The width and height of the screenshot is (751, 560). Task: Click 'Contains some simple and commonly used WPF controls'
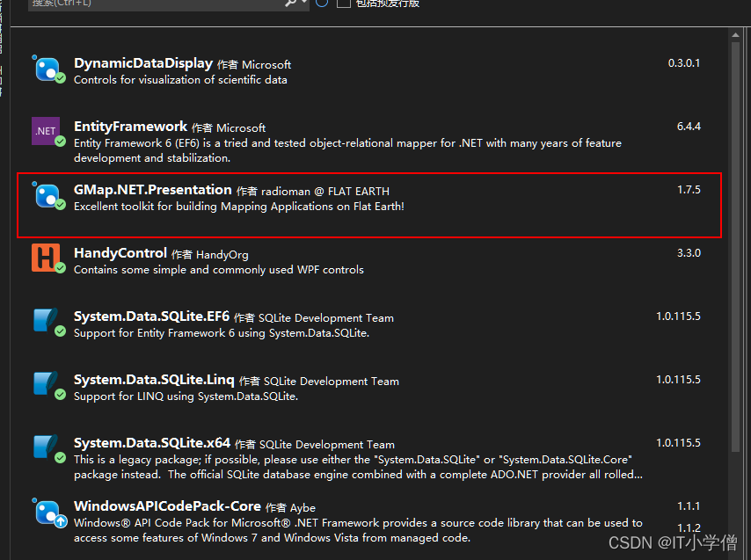pyautogui.click(x=219, y=270)
